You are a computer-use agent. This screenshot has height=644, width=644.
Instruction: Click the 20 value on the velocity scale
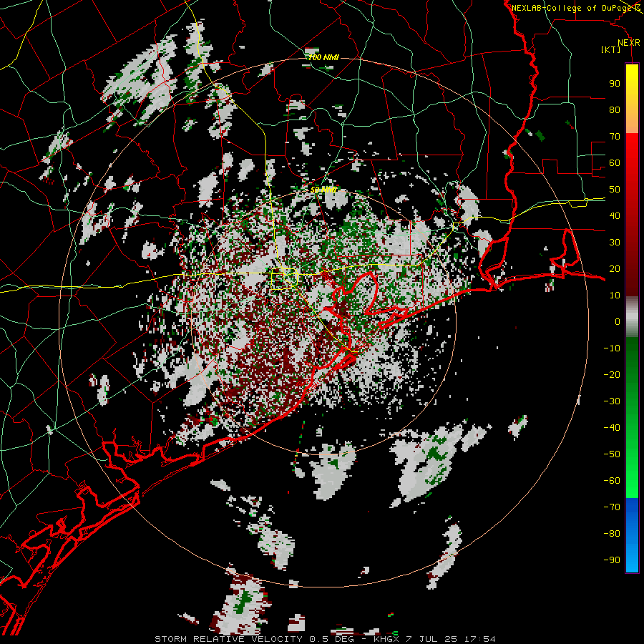[x=615, y=269]
